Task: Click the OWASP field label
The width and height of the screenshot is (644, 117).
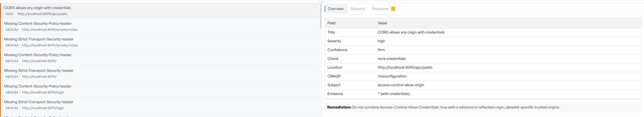Action: click(x=334, y=76)
